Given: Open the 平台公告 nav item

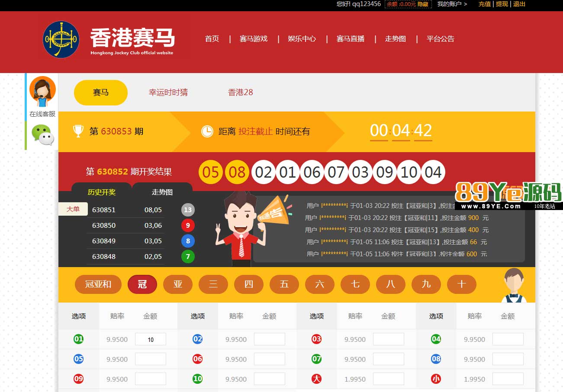Looking at the screenshot, I should coord(441,39).
